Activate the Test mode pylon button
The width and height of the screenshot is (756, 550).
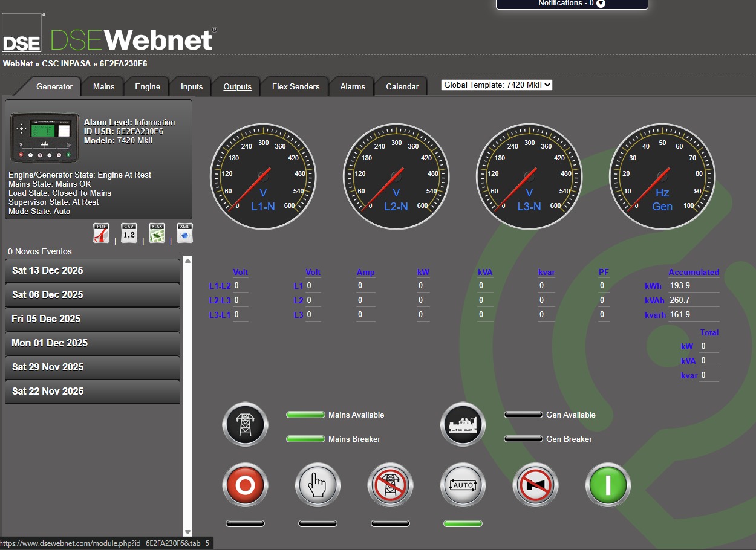(x=390, y=485)
